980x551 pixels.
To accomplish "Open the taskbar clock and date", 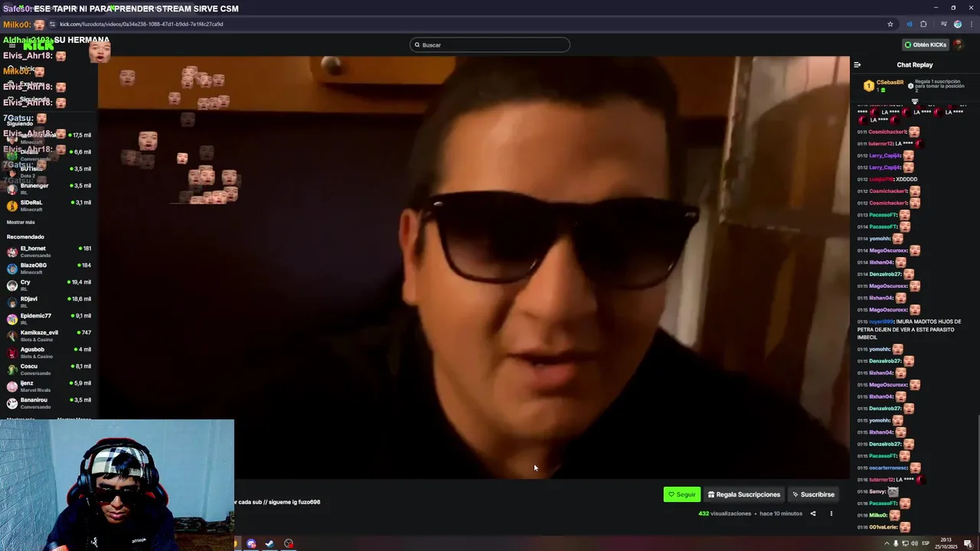I will [946, 543].
